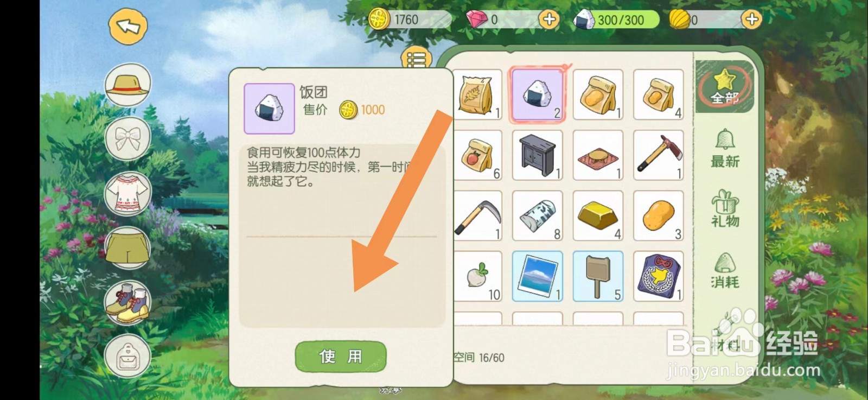Add more gems with plus button

point(549,20)
